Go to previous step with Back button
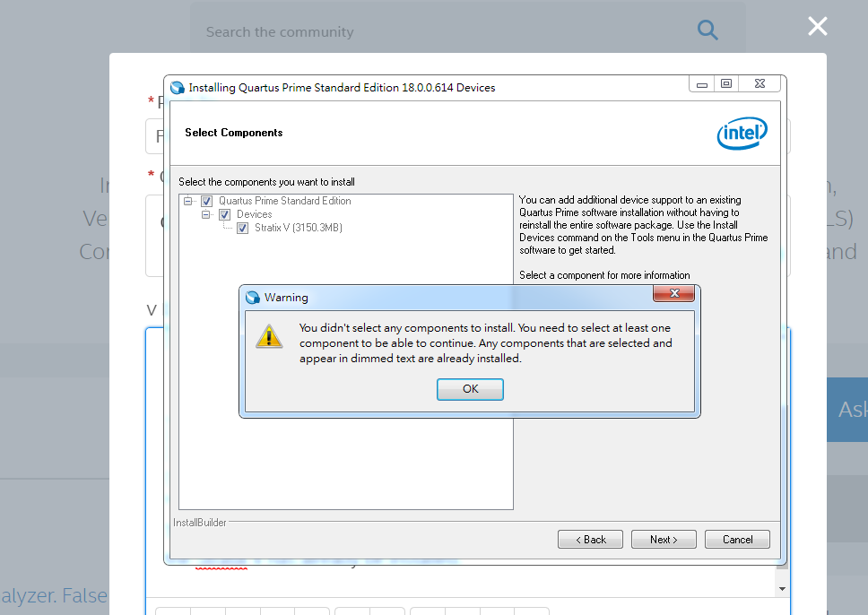This screenshot has width=868, height=615. click(x=590, y=540)
